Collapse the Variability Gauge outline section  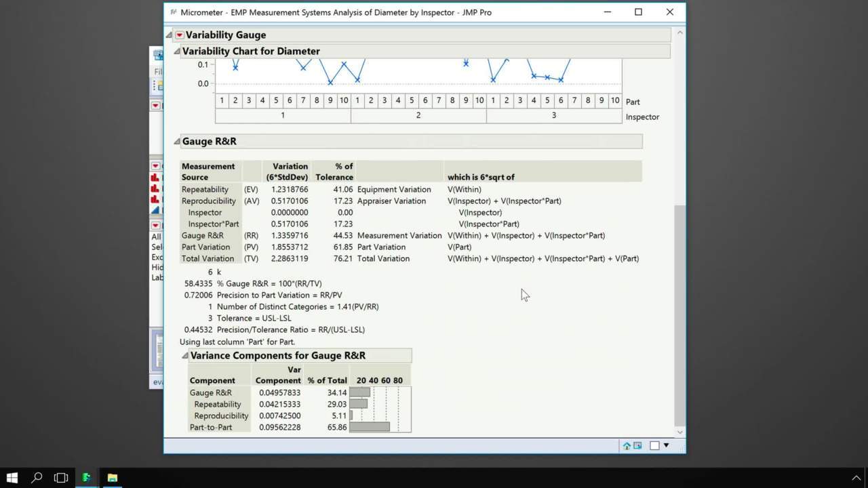(x=170, y=35)
